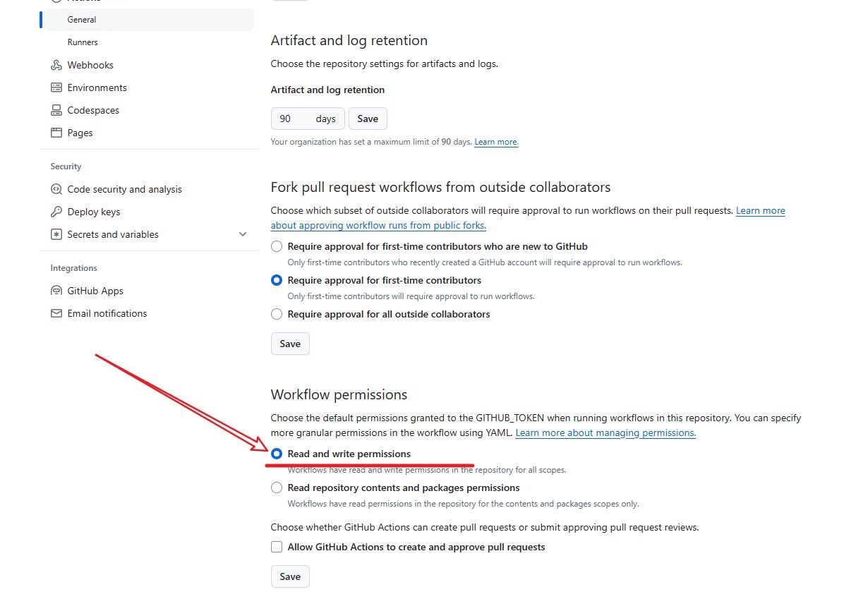Click the Deploy keys key icon

56,212
